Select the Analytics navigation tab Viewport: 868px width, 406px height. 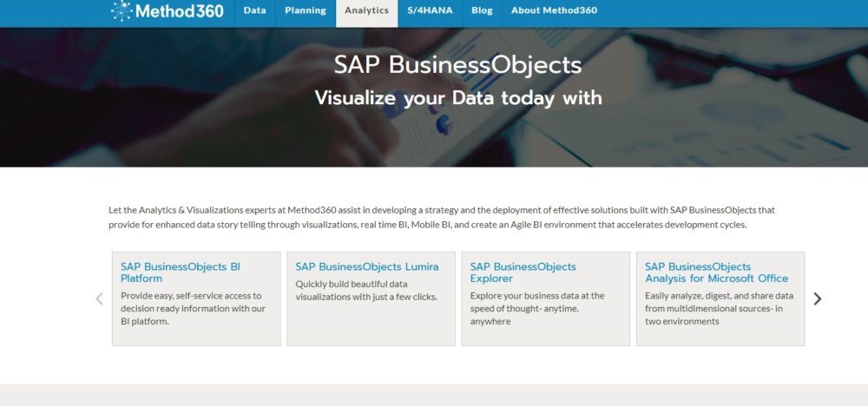[366, 10]
